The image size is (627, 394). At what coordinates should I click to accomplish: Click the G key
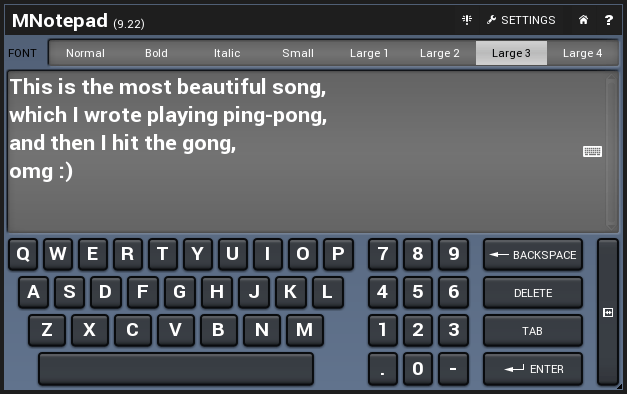[180, 292]
